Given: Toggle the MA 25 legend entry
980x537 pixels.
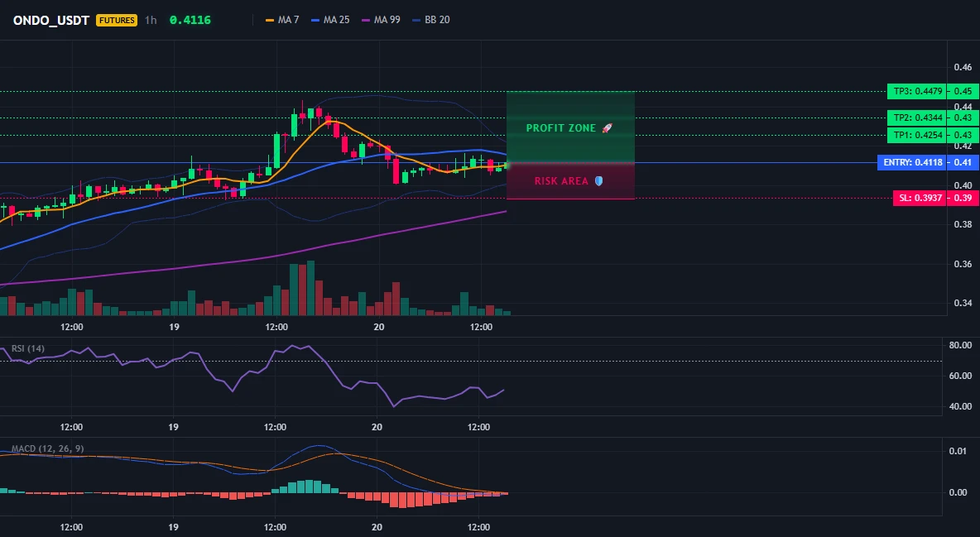Looking at the screenshot, I should pyautogui.click(x=330, y=20).
